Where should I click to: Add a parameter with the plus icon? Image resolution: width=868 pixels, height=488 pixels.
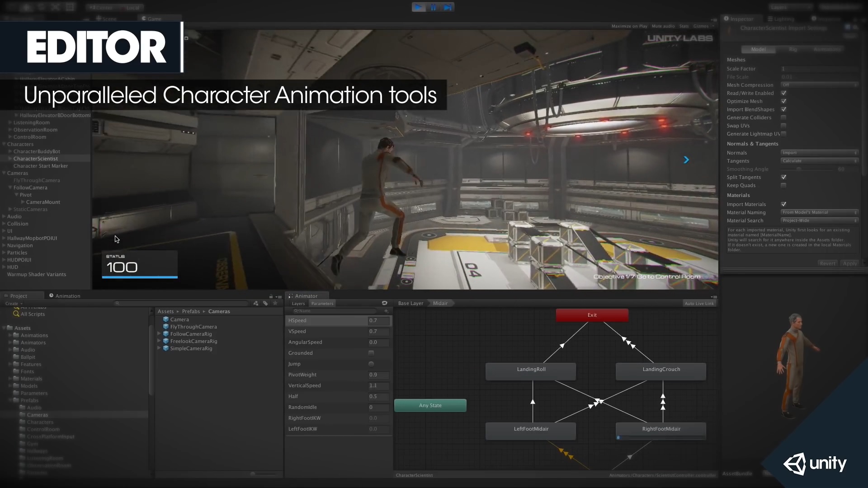pos(386,311)
